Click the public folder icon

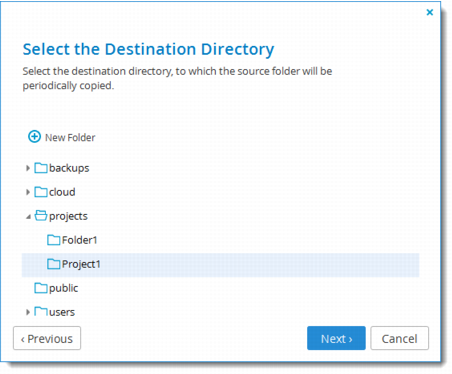point(41,288)
